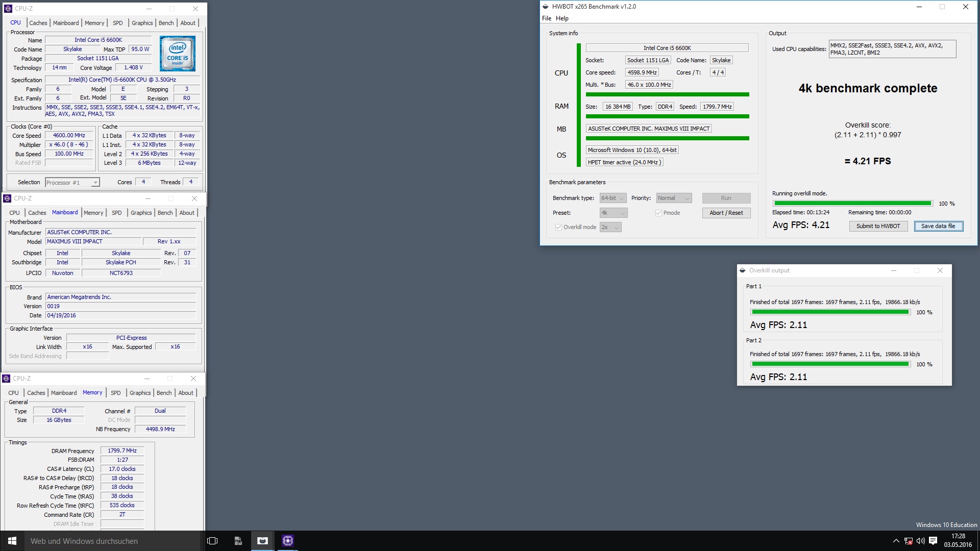Open the Benchmark type 64-bit dropdown
Screen dimensions: 980x551
(613, 198)
